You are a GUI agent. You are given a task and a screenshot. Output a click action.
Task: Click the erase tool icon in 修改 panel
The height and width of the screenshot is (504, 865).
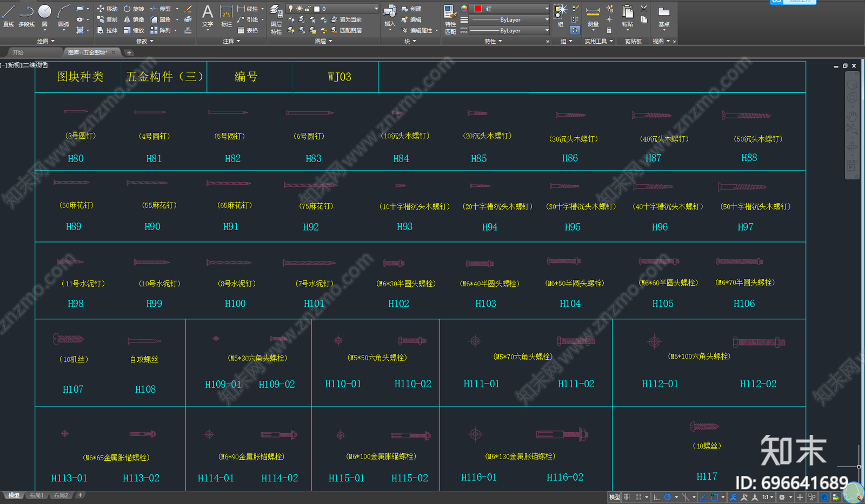[188, 9]
